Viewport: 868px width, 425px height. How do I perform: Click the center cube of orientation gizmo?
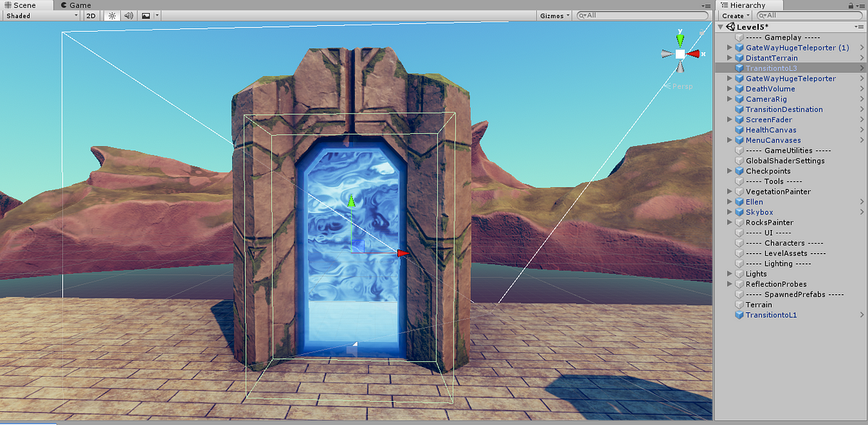click(x=680, y=53)
